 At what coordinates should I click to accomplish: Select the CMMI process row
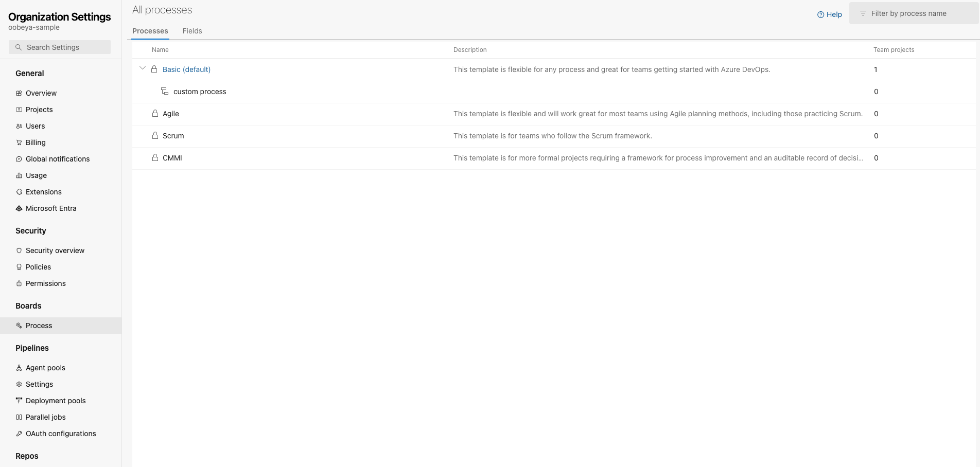pos(172,158)
